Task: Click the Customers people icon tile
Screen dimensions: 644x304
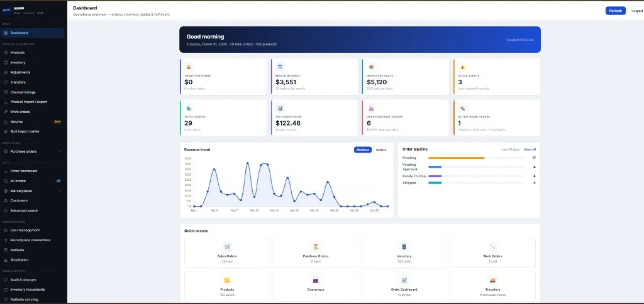Action: coord(316,280)
